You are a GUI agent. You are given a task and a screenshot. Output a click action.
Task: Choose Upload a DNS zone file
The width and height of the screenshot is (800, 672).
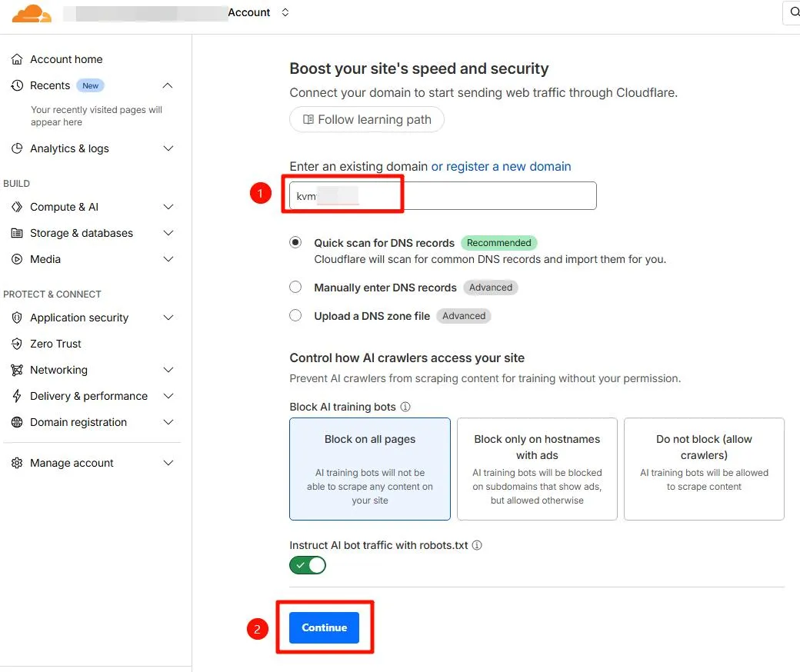[295, 315]
